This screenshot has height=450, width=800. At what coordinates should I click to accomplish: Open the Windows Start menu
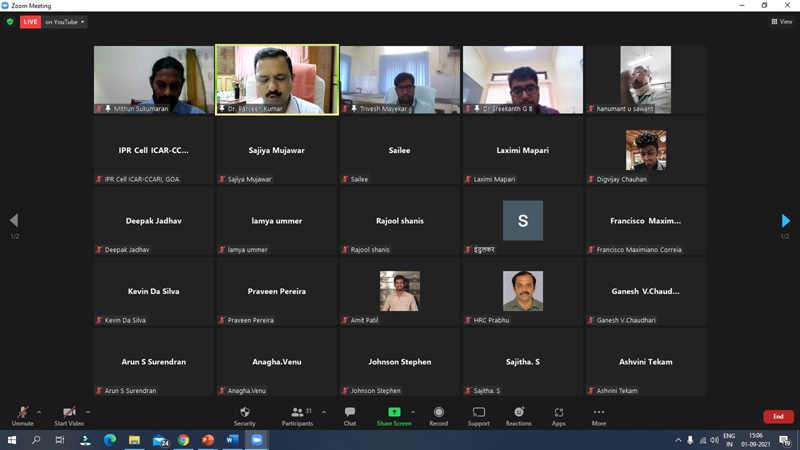[x=12, y=440]
